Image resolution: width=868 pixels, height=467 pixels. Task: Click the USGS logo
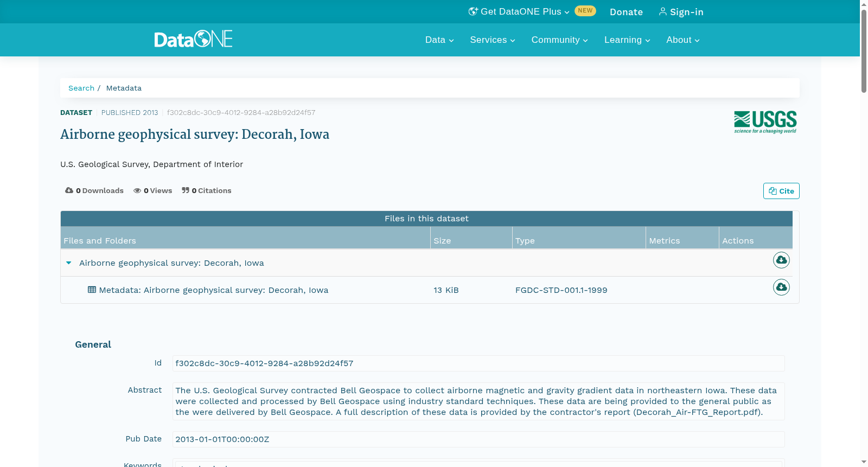point(765,122)
